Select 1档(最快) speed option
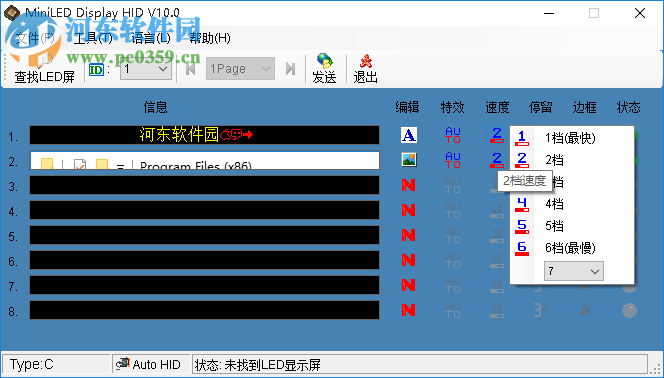The image size is (664, 378). pos(572,138)
